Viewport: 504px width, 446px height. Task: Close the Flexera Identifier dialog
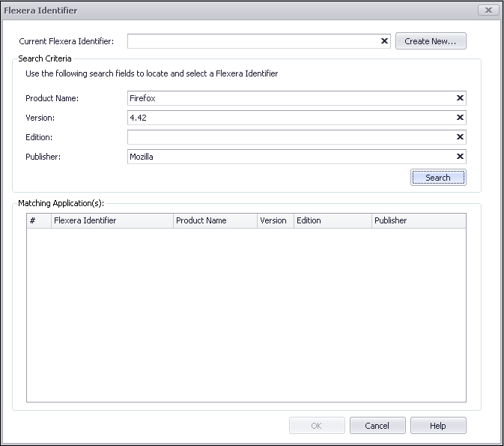tap(488, 10)
